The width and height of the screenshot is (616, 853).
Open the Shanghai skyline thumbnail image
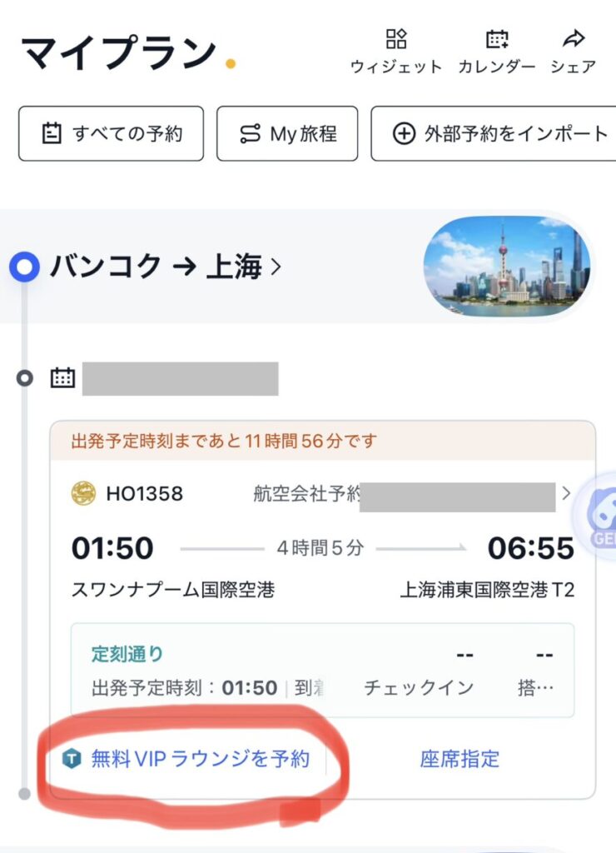[507, 267]
